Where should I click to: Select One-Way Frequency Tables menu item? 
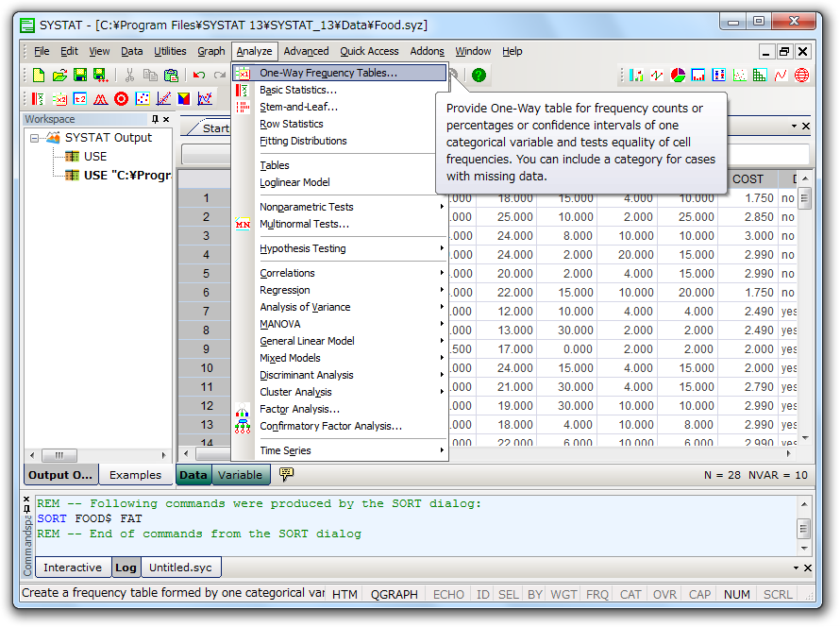click(340, 73)
